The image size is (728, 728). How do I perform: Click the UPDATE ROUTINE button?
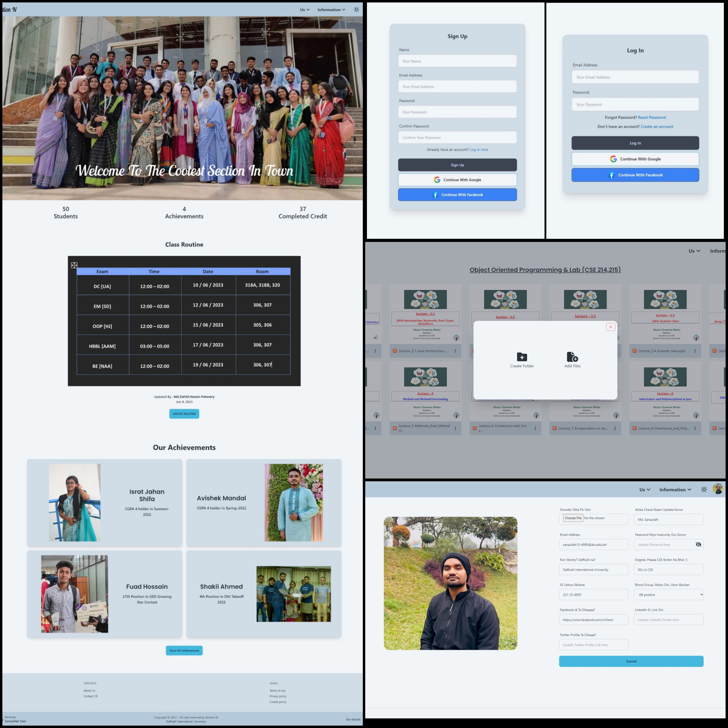tap(184, 414)
